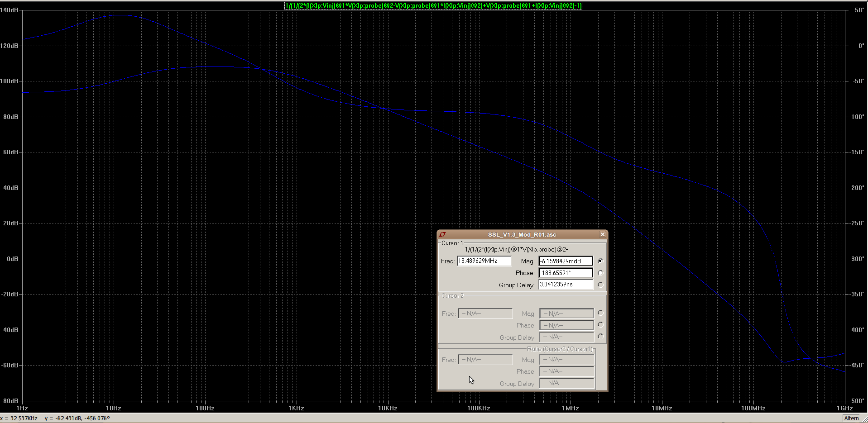Click the -500° right axis label
The image size is (868, 423).
point(857,401)
